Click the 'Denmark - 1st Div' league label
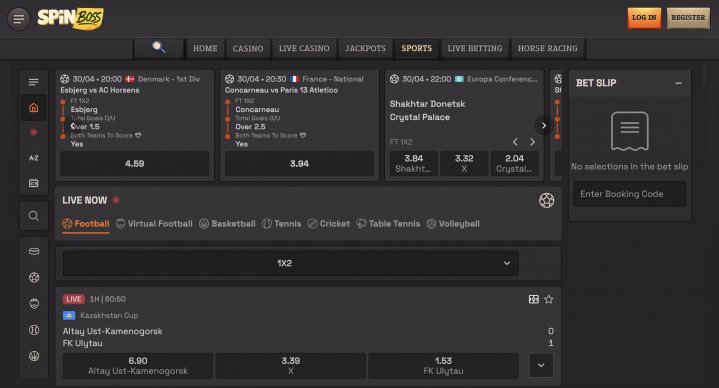719x388 pixels. point(168,79)
